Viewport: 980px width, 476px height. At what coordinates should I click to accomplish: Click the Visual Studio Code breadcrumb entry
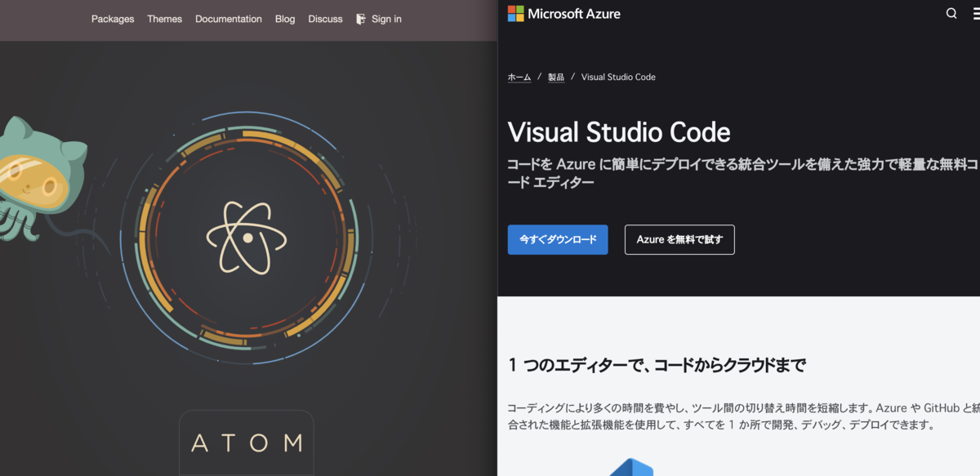pyautogui.click(x=617, y=77)
